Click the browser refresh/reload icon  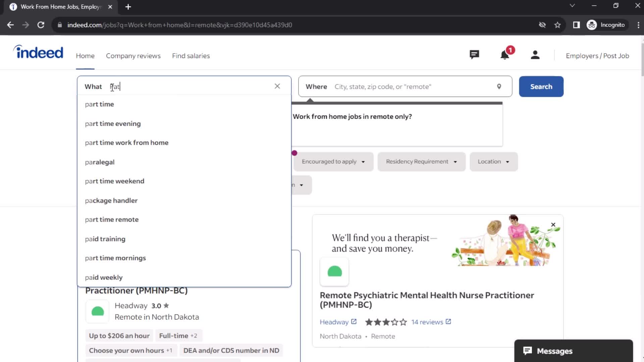point(41,25)
